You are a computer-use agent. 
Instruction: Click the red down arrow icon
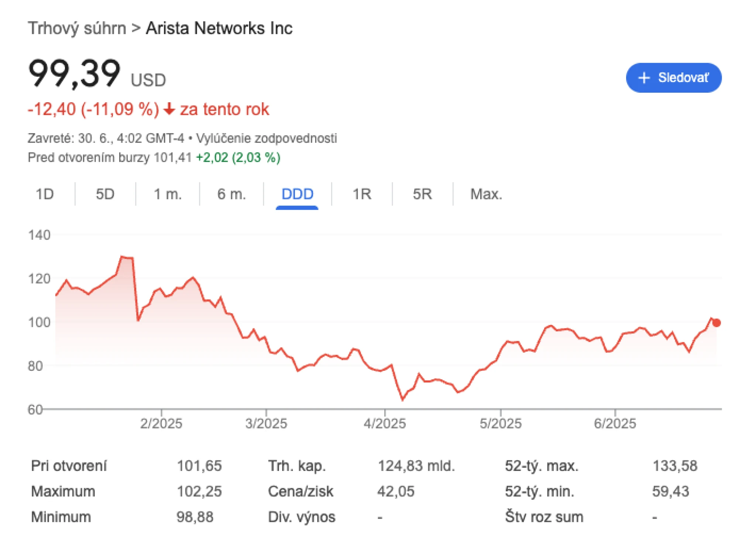pos(169,109)
